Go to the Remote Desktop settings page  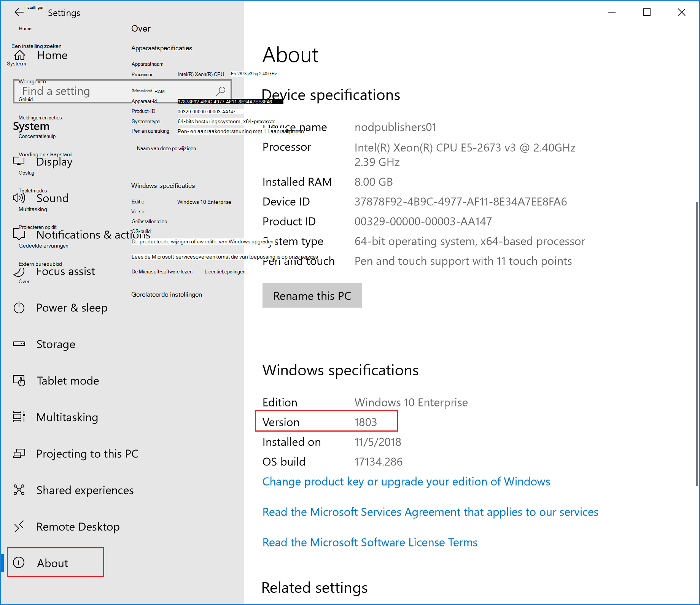coord(78,527)
